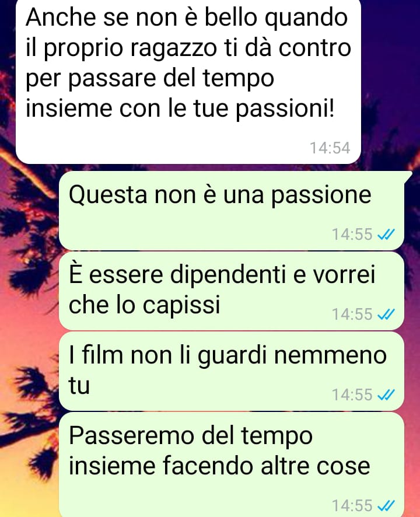The height and width of the screenshot is (517, 420).
Task: Click blue double-check on 'altre cose' message
Action: coord(386,505)
